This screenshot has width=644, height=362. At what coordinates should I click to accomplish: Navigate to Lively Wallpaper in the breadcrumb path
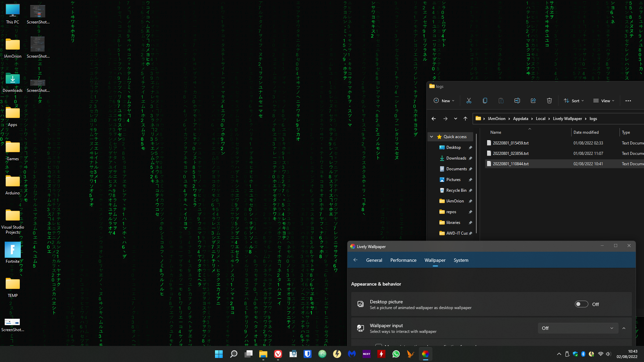click(568, 119)
